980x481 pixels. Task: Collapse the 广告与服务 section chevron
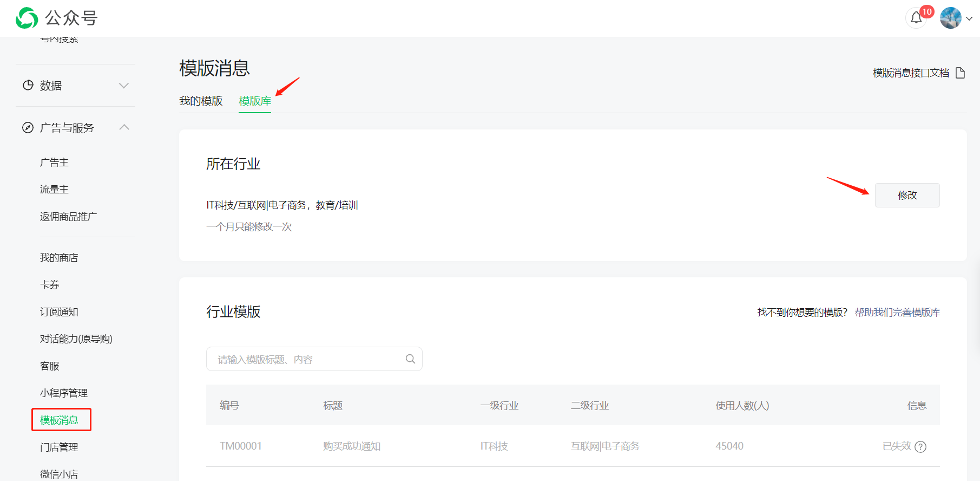point(124,127)
